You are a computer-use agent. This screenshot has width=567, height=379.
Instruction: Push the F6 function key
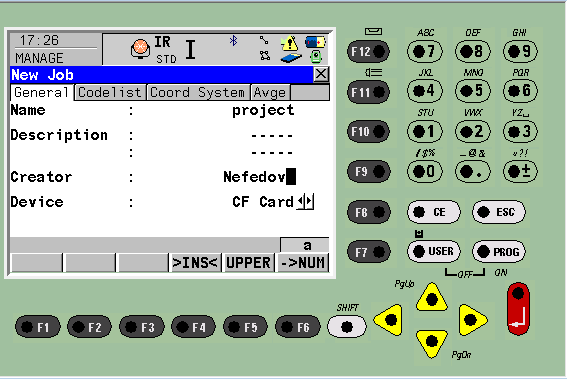[x=298, y=327]
